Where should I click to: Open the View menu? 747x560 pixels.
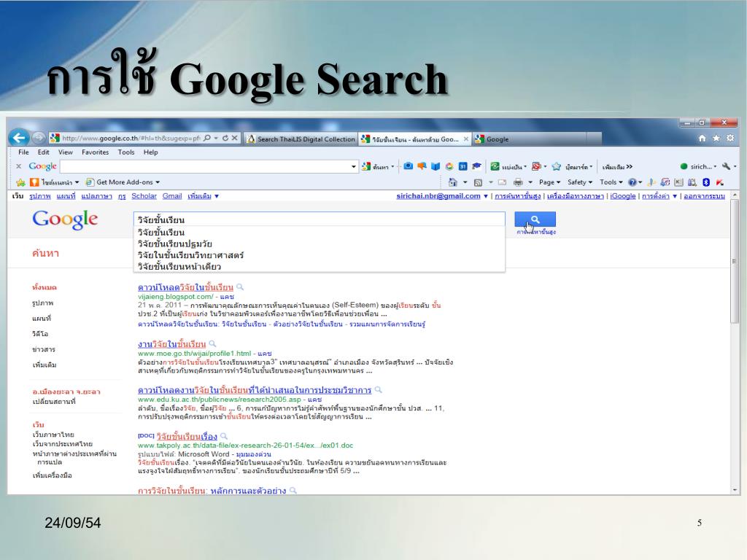[x=65, y=152]
